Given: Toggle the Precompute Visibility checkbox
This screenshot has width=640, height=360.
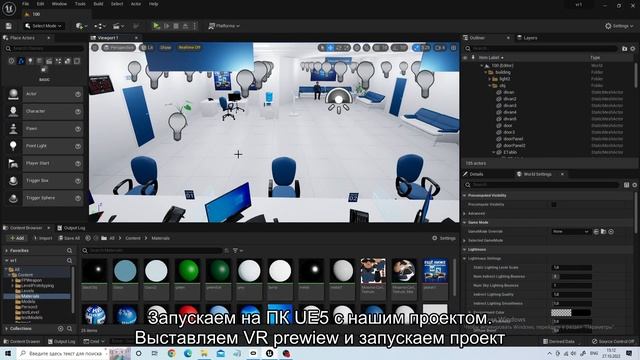Looking at the screenshot, I should 554,204.
